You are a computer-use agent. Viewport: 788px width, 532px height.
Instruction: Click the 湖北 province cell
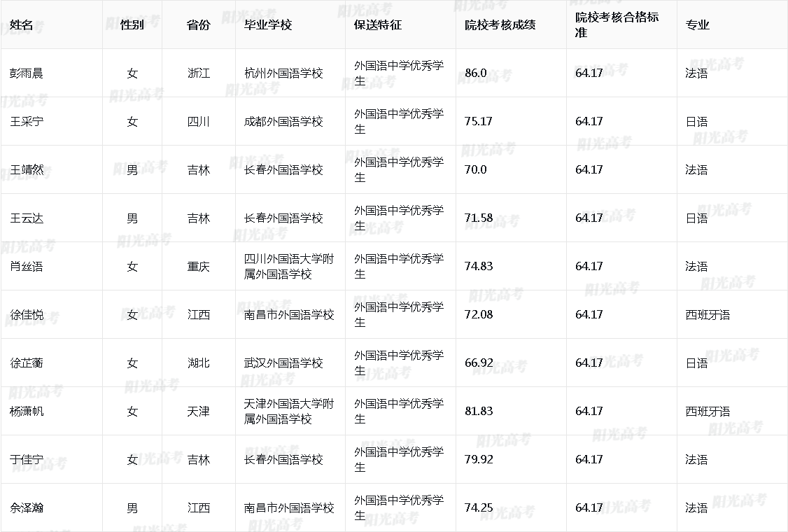pos(199,363)
